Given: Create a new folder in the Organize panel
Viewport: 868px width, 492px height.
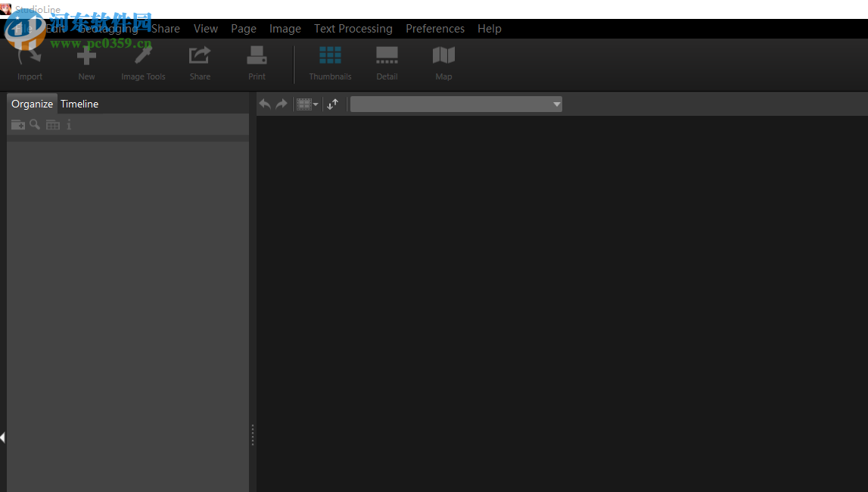Looking at the screenshot, I should (x=17, y=124).
